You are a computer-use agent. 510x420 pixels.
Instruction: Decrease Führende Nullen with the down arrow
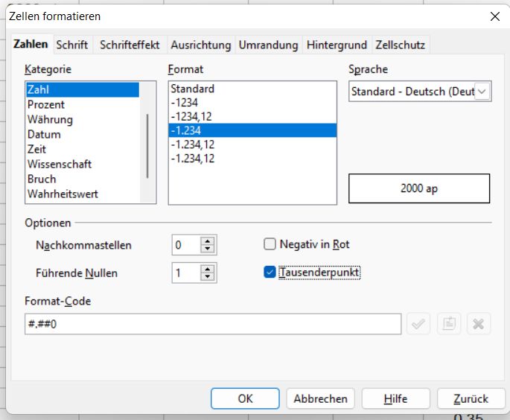tap(208, 277)
